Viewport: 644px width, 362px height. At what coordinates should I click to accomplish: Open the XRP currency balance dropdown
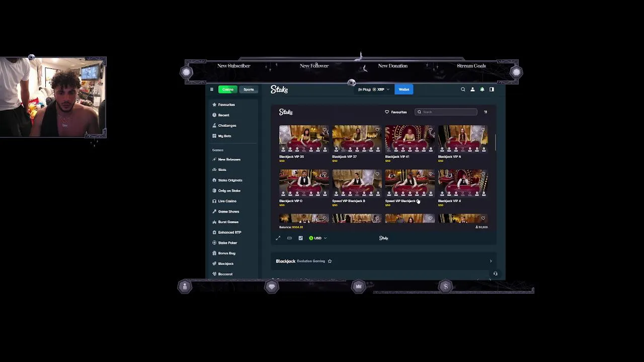point(373,89)
